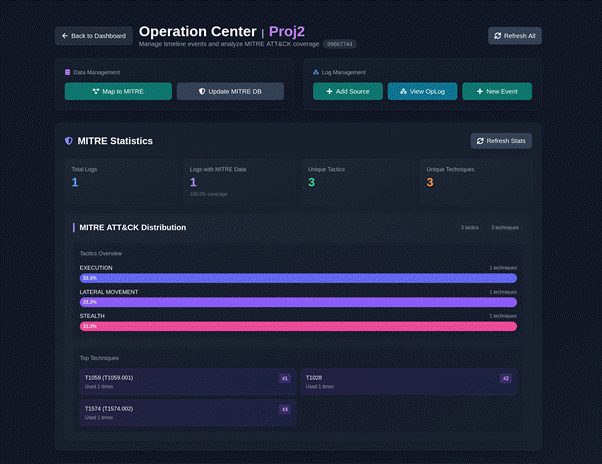Click the Log Management header icon
The height and width of the screenshot is (464, 602).
coord(316,72)
